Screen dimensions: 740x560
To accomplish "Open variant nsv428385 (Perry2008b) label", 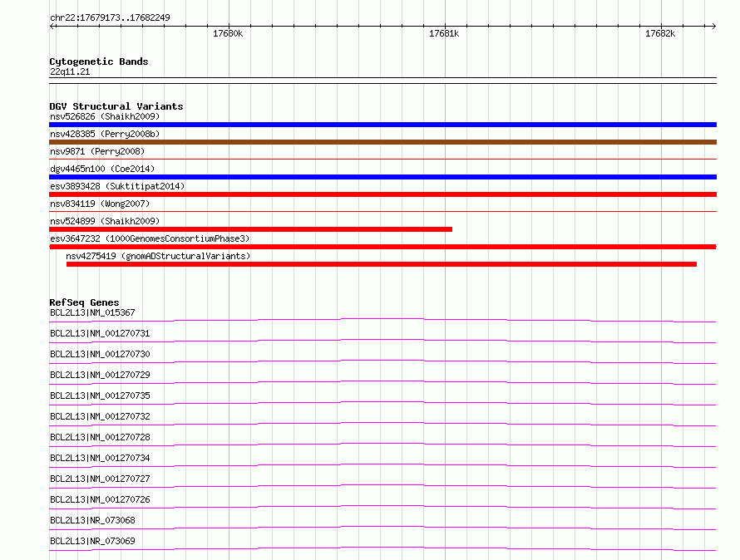I will pyautogui.click(x=105, y=134).
